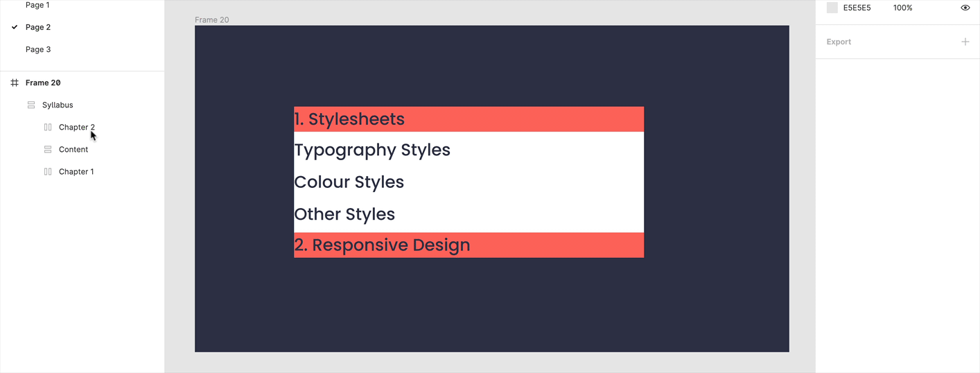980x373 pixels.
Task: Select Page 2 in pages list
Action: pos(38,27)
